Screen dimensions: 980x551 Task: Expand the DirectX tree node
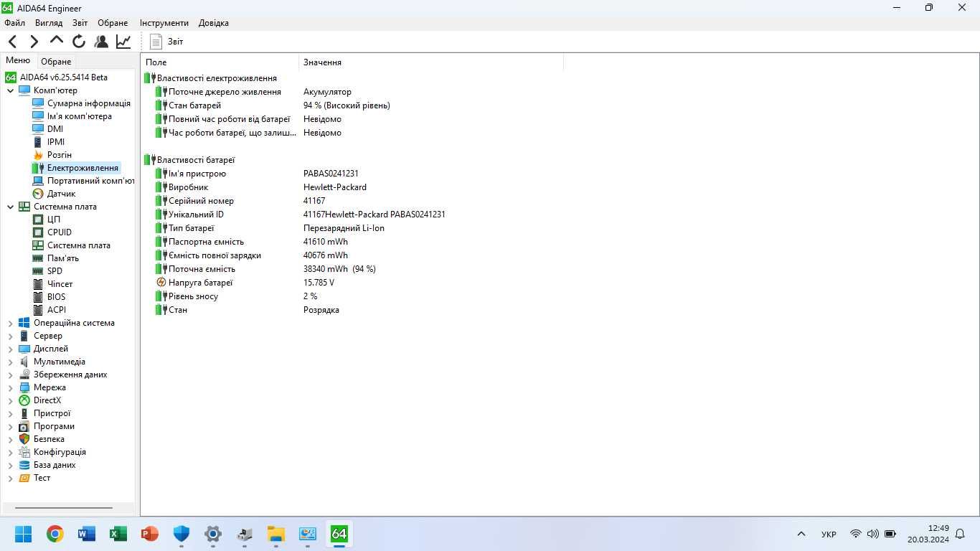pyautogui.click(x=11, y=400)
